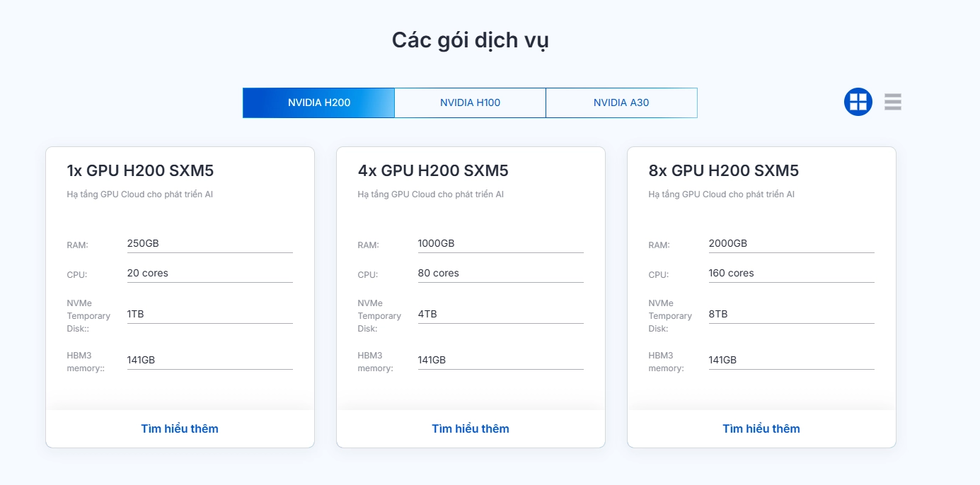Click the "Các gói dịch vụ" page title
The image size is (980, 485).
tap(470, 40)
